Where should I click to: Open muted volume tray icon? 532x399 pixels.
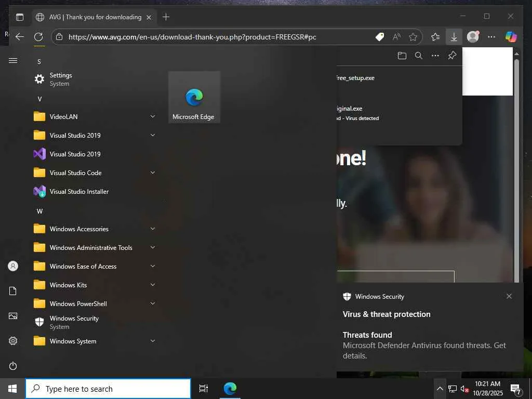pos(464,389)
